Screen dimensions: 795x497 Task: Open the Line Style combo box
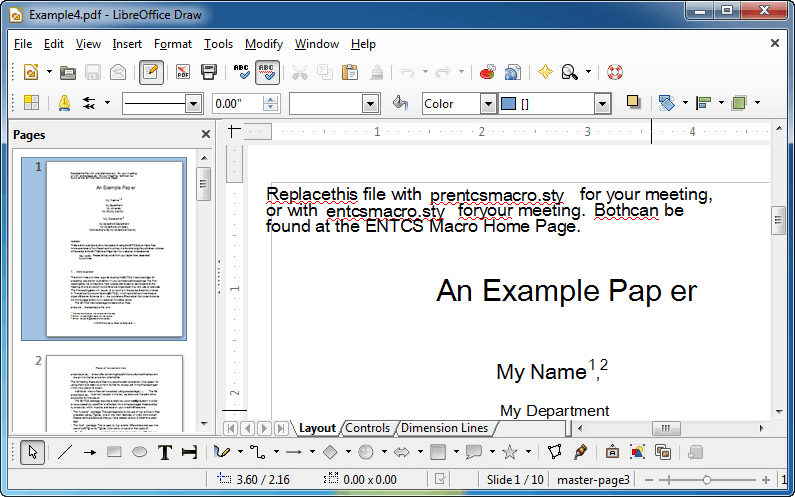point(162,103)
